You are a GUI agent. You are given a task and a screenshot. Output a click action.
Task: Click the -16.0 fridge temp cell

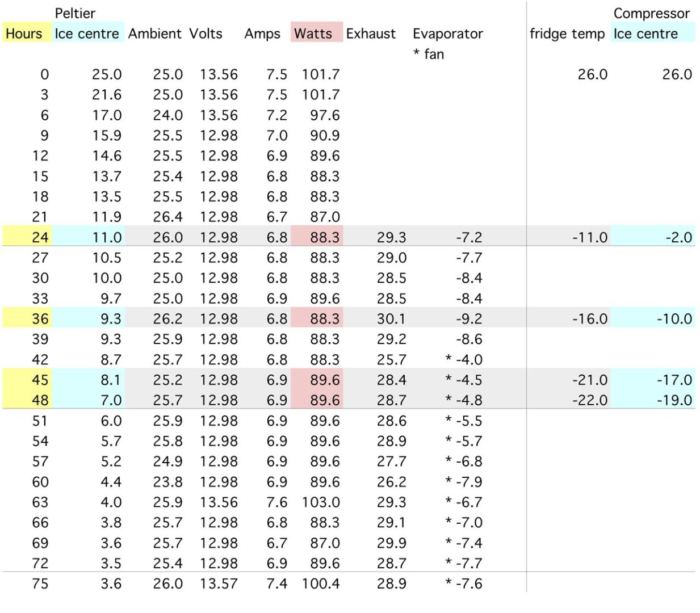click(590, 319)
